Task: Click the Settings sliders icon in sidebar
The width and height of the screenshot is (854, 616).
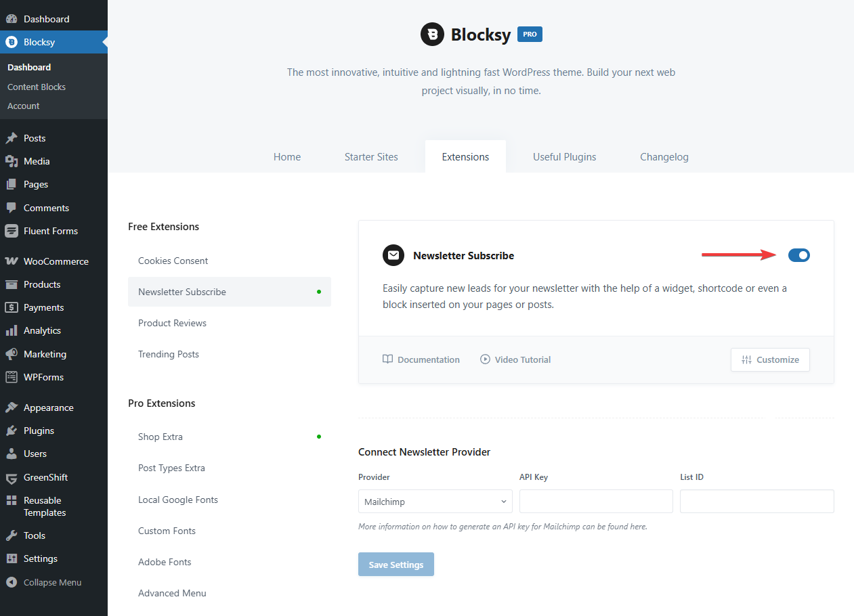Action: tap(12, 558)
